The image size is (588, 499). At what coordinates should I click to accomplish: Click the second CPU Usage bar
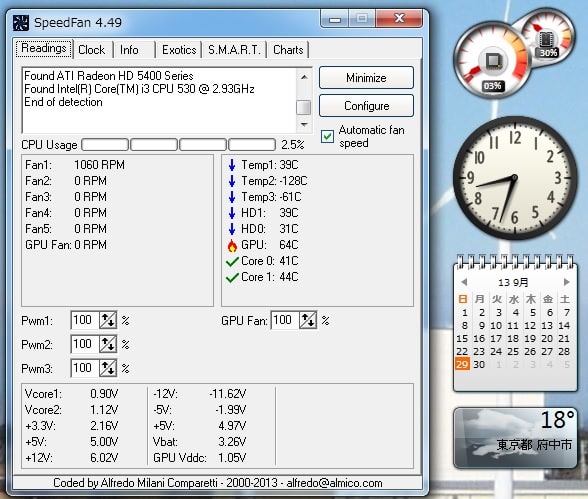pyautogui.click(x=154, y=145)
